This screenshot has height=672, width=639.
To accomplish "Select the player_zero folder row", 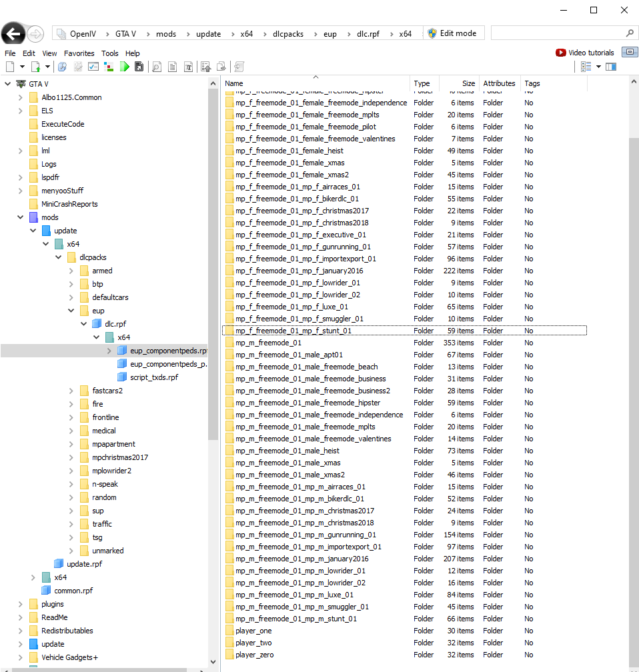I will tap(404, 655).
